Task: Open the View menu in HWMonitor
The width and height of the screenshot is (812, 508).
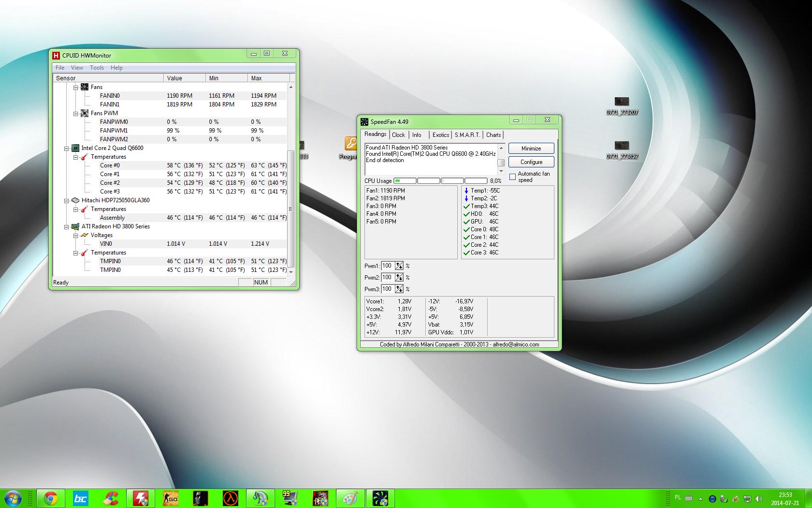Action: click(x=77, y=68)
